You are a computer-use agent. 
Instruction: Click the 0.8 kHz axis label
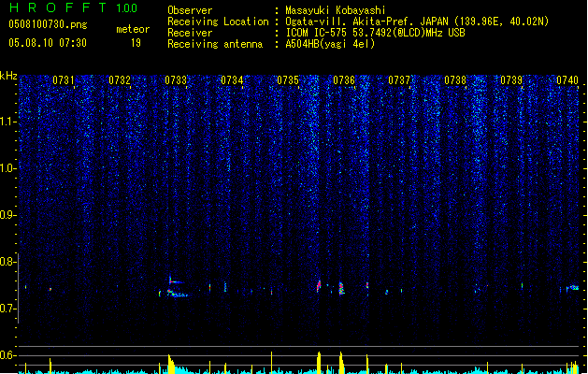point(7,262)
